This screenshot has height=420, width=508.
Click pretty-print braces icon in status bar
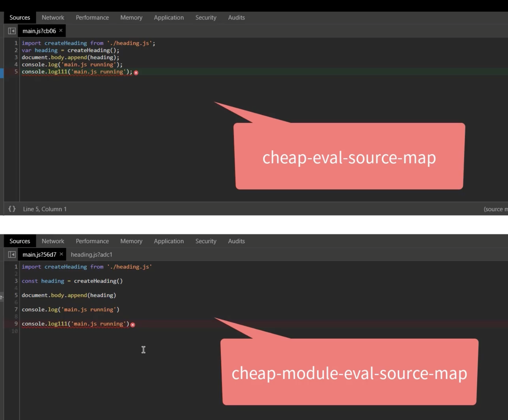12,209
